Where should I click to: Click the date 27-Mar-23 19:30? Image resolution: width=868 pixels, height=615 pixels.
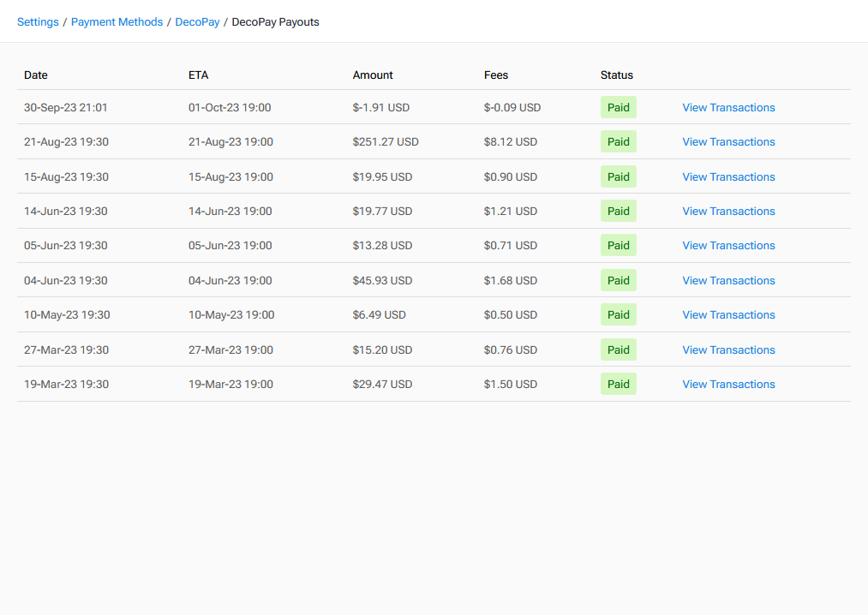[66, 349]
